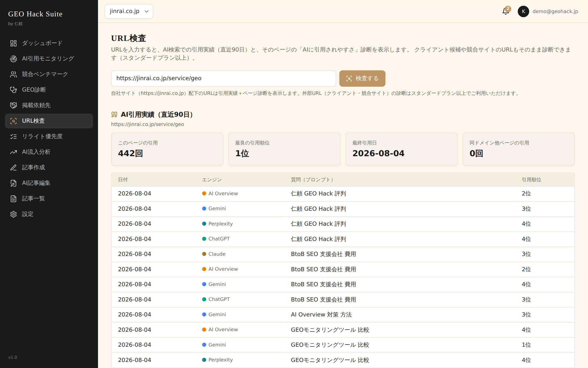
Task: Click ChatGPT in the BtoB SEO 支援会社 費用 row
Action: [x=216, y=299]
